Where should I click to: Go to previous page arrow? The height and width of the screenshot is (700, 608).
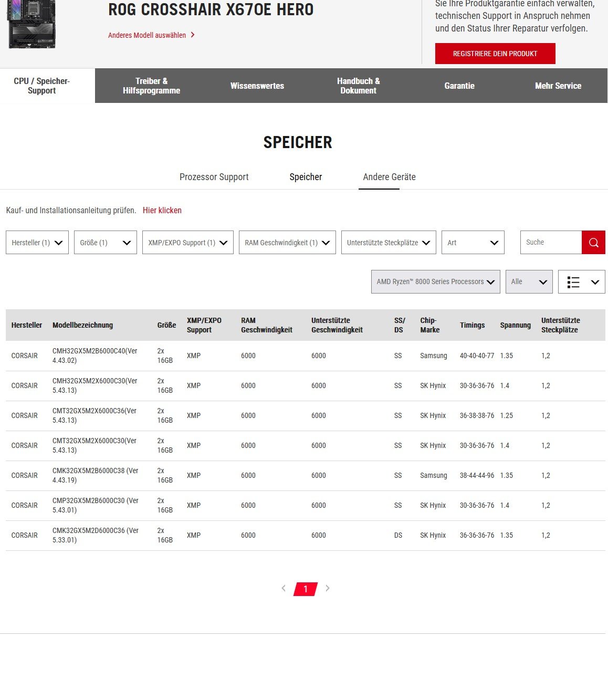pyautogui.click(x=284, y=588)
